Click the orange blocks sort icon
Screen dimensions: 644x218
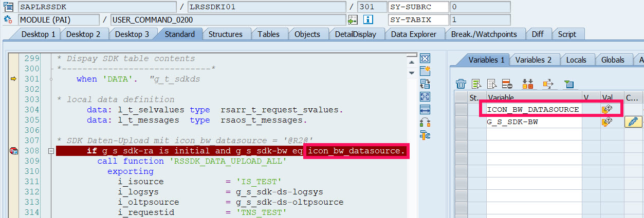(528, 83)
